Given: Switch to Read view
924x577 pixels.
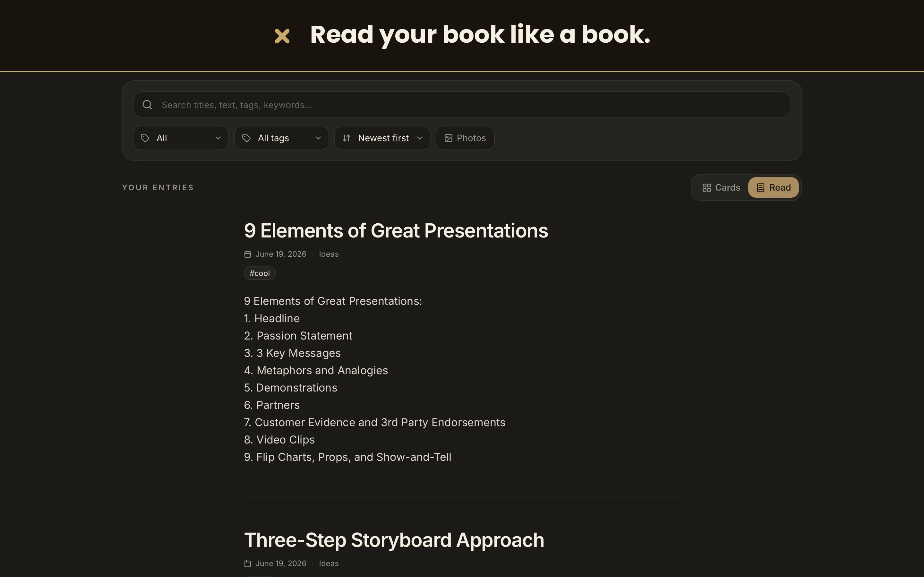Looking at the screenshot, I should pyautogui.click(x=773, y=187).
